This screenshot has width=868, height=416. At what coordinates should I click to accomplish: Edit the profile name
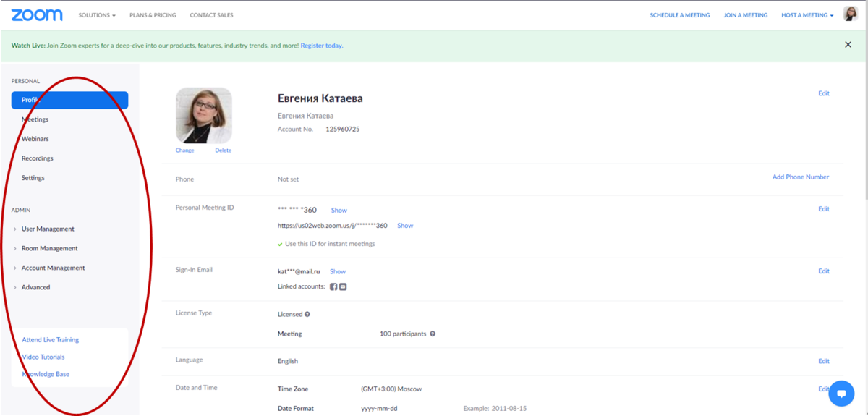[x=824, y=93]
